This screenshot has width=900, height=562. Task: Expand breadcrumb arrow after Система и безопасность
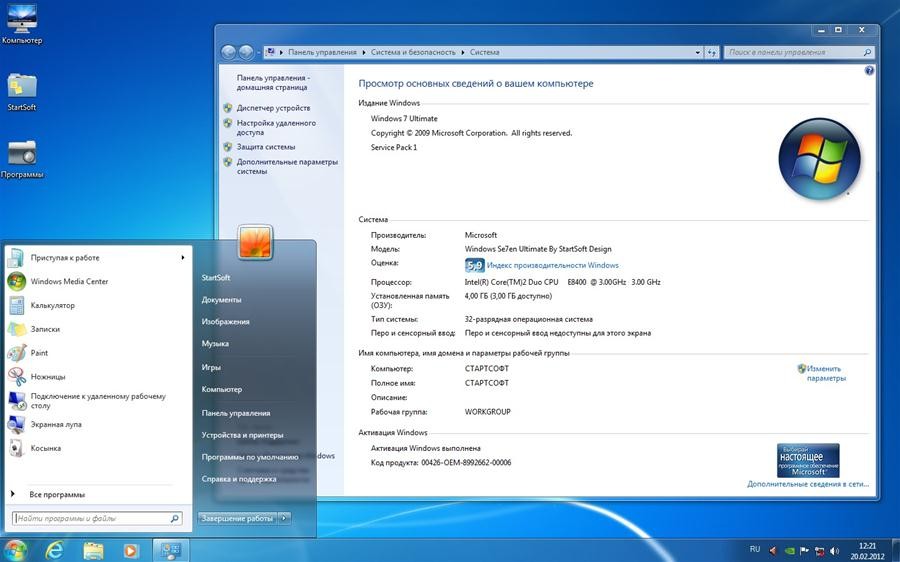[x=463, y=52]
